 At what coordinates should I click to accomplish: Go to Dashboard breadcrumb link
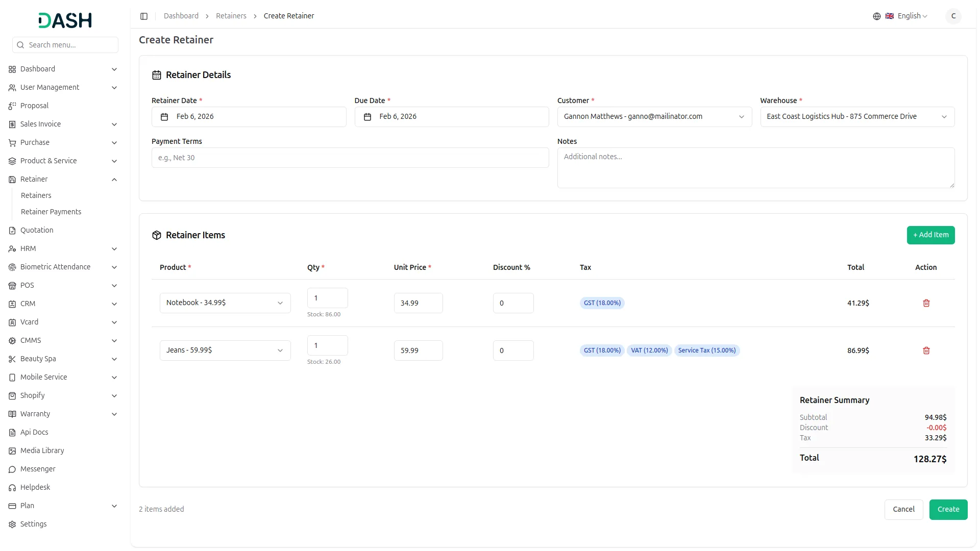[181, 16]
